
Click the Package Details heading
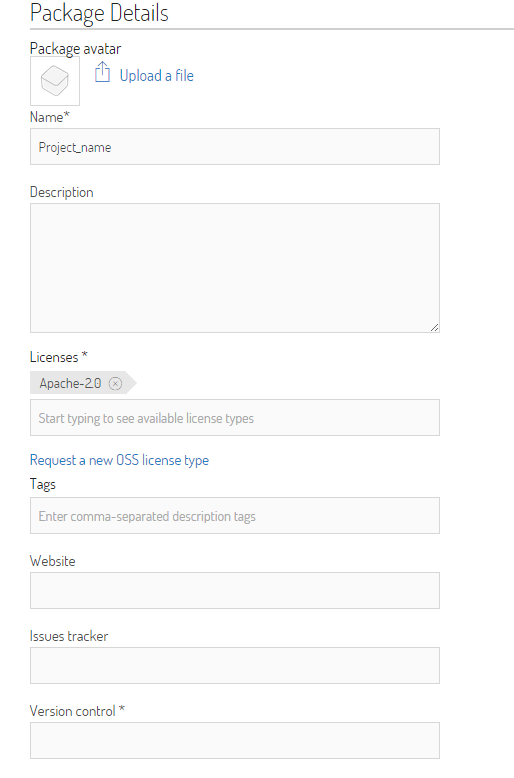[x=99, y=13]
